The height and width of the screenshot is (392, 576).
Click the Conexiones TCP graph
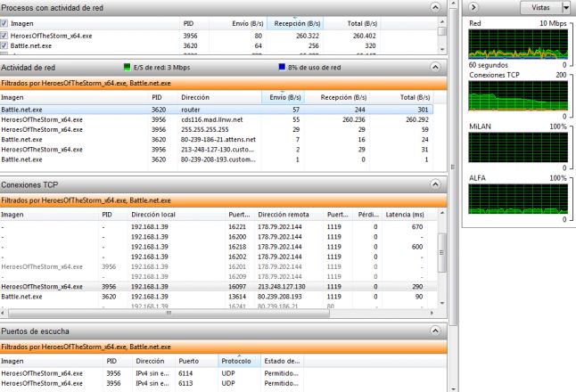point(518,96)
